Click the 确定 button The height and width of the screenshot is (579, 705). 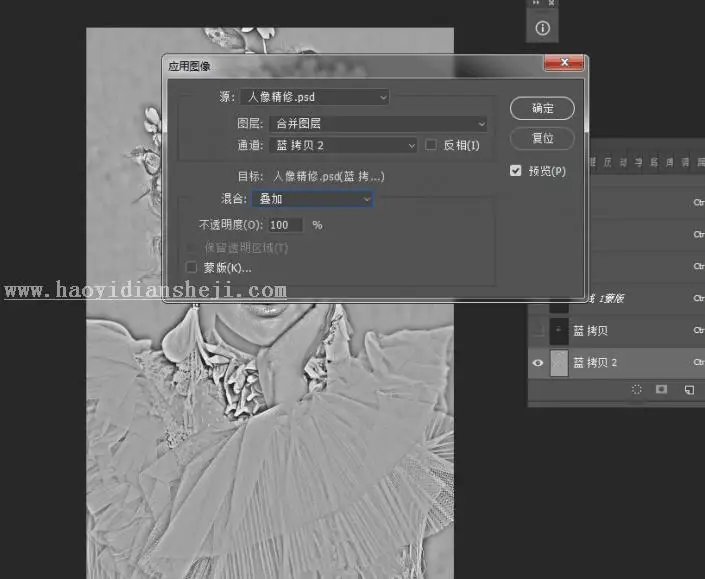pos(542,108)
